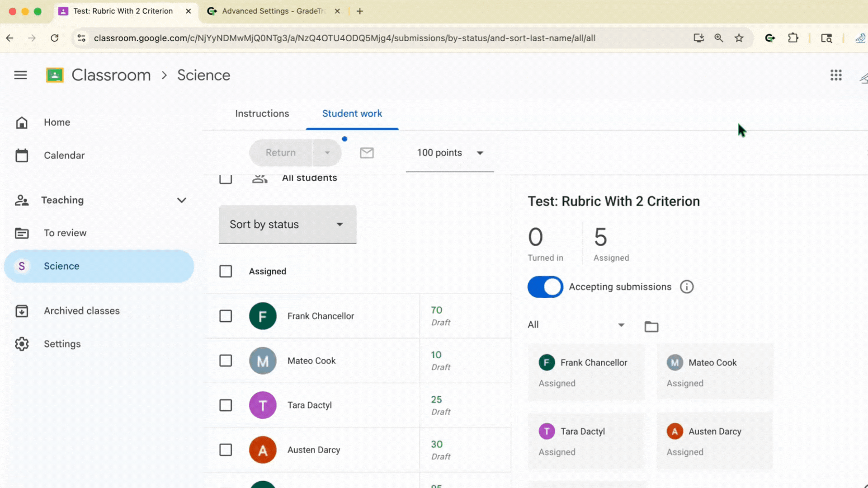Go back in browser history

10,38
